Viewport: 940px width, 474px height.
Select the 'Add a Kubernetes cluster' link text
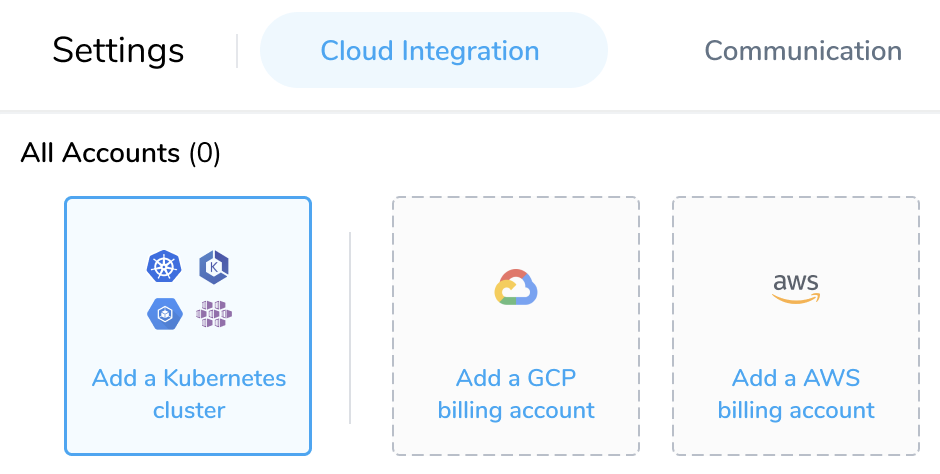[x=189, y=394]
